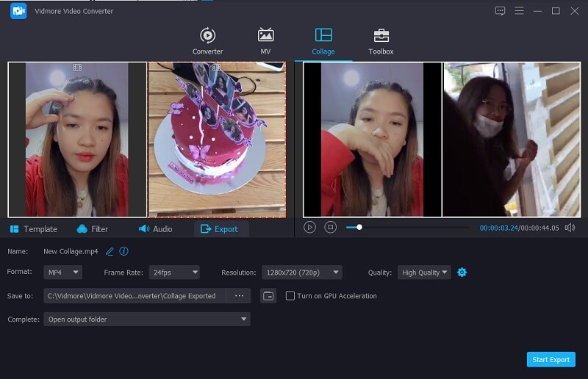
Task: Switch to the Filter tab
Action: [92, 229]
